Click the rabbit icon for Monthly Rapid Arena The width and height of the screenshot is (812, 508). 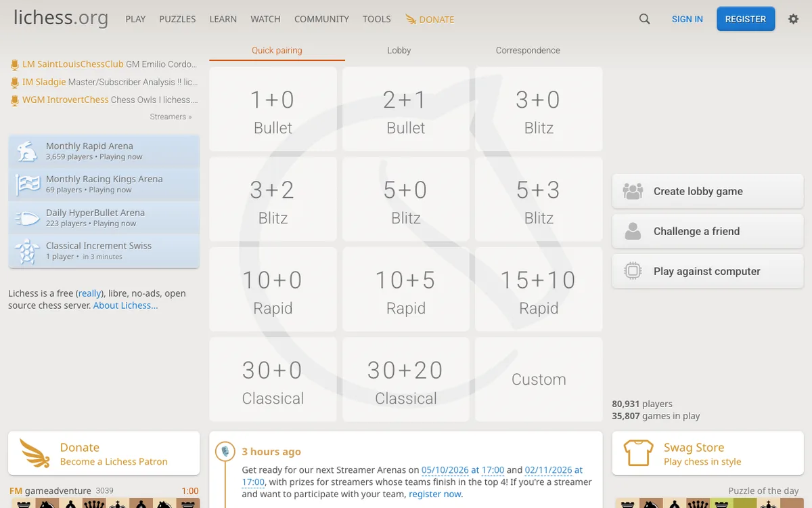[27, 151]
